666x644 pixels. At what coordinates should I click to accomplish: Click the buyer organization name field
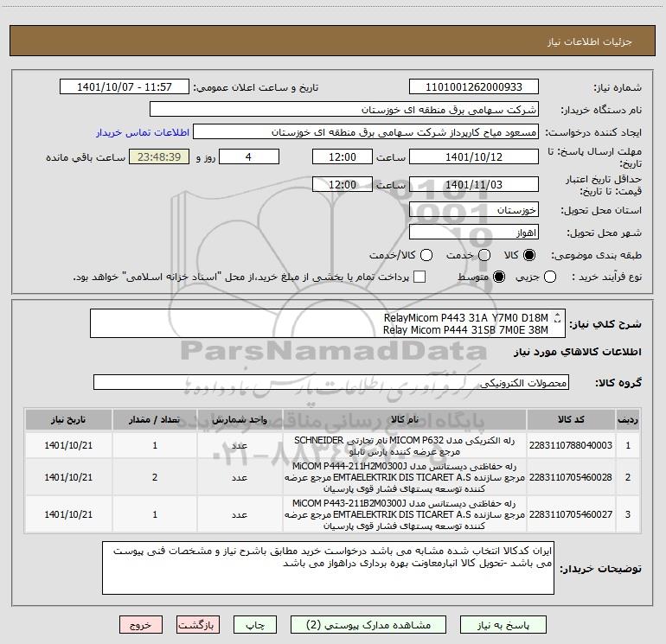click(344, 110)
